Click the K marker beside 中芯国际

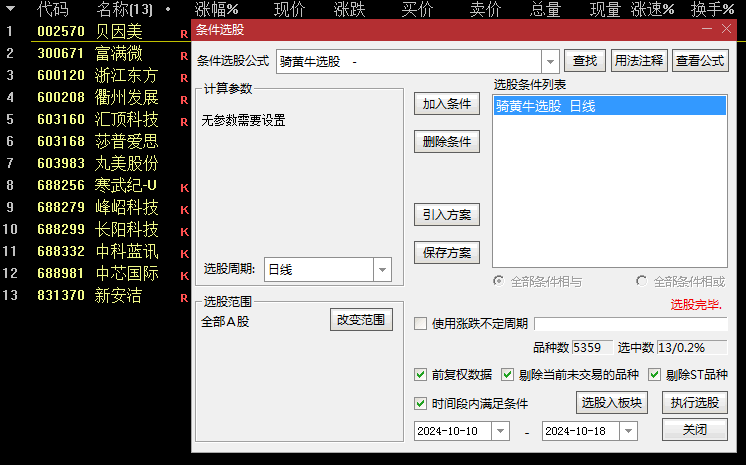[185, 276]
